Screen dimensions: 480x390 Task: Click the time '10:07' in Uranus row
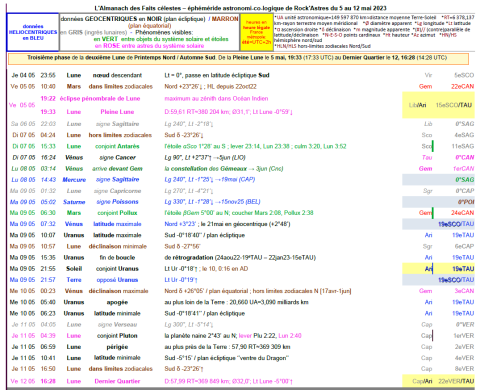pos(48,235)
